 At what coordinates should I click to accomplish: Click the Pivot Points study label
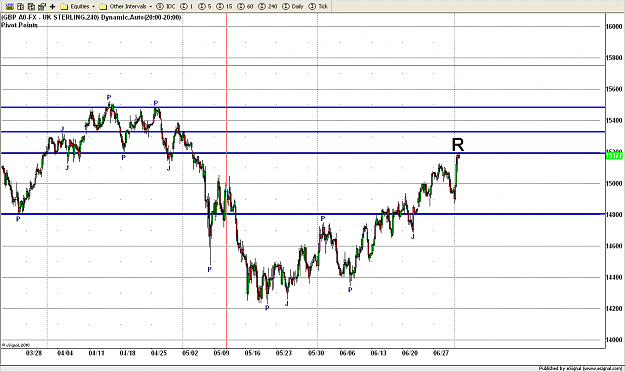(x=20, y=25)
